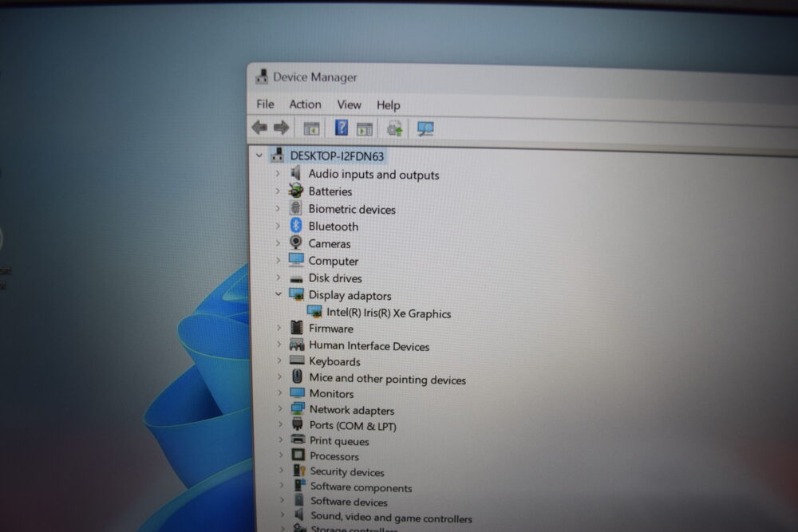Click the Software components icon
This screenshot has width=798, height=532.
point(300,485)
